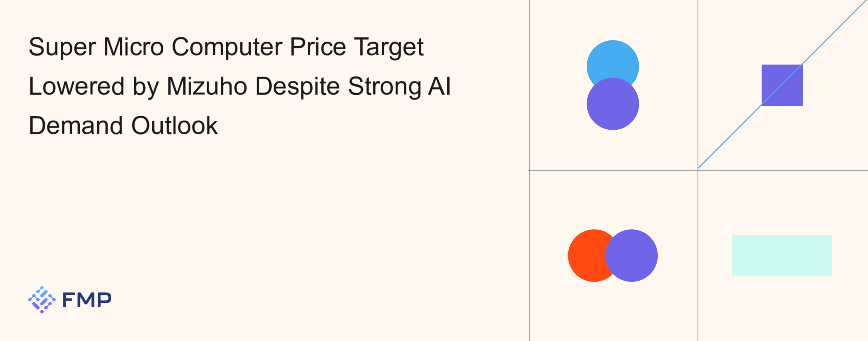The width and height of the screenshot is (868, 341).
Task: Click "Price Target" in the headline
Action: tap(356, 47)
